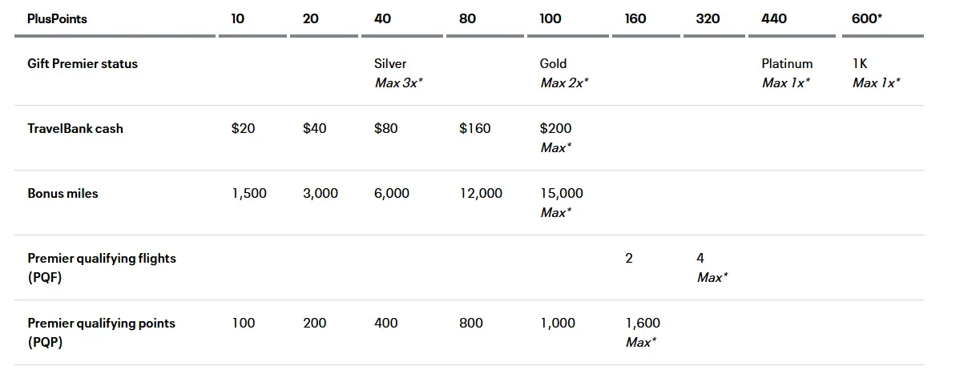Click the 440 PlusPoints column header
Screen dimensions: 980x370
(x=774, y=18)
